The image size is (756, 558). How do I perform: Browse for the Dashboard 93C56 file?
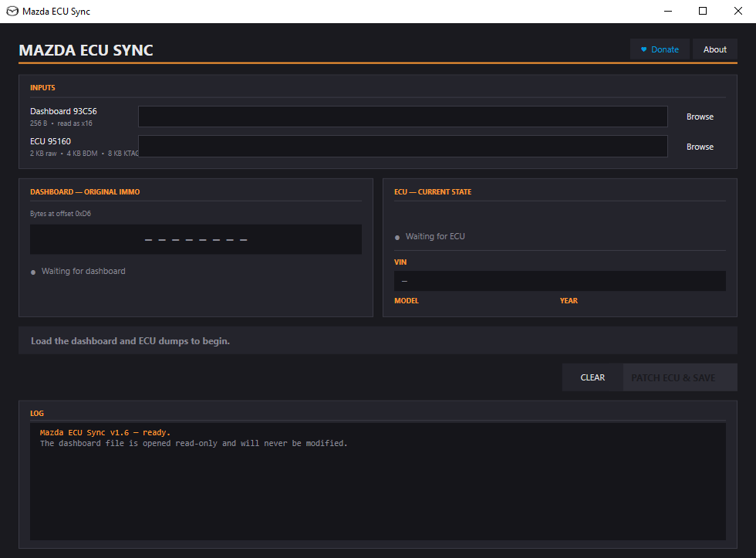click(x=700, y=117)
